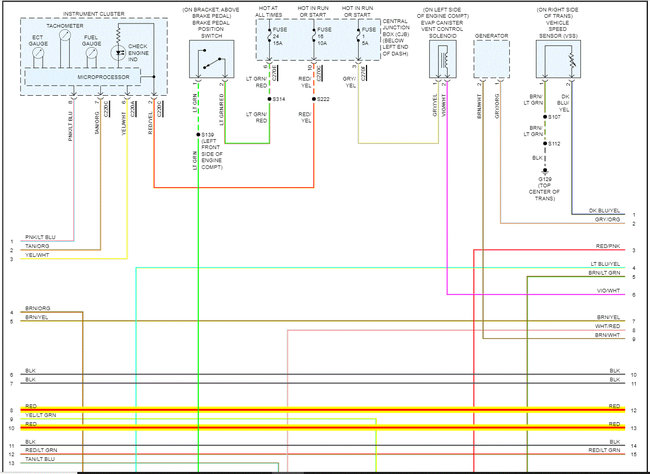Click Fuse 1 5A symbol
650x474 pixels.
click(359, 37)
